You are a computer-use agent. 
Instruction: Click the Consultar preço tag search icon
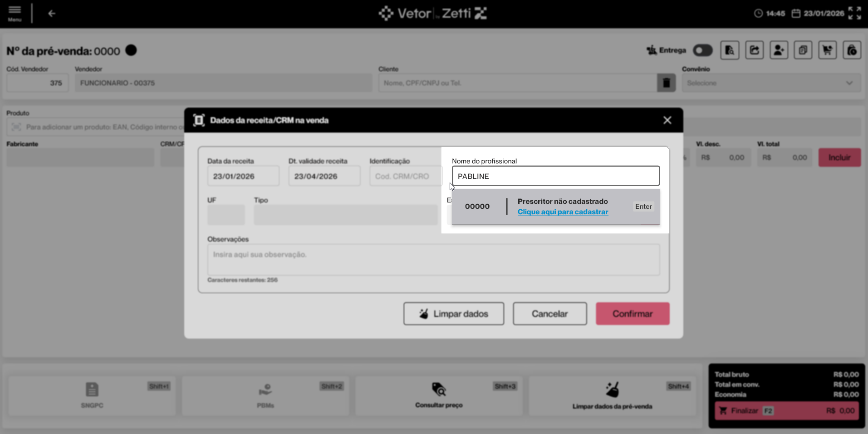tap(439, 390)
